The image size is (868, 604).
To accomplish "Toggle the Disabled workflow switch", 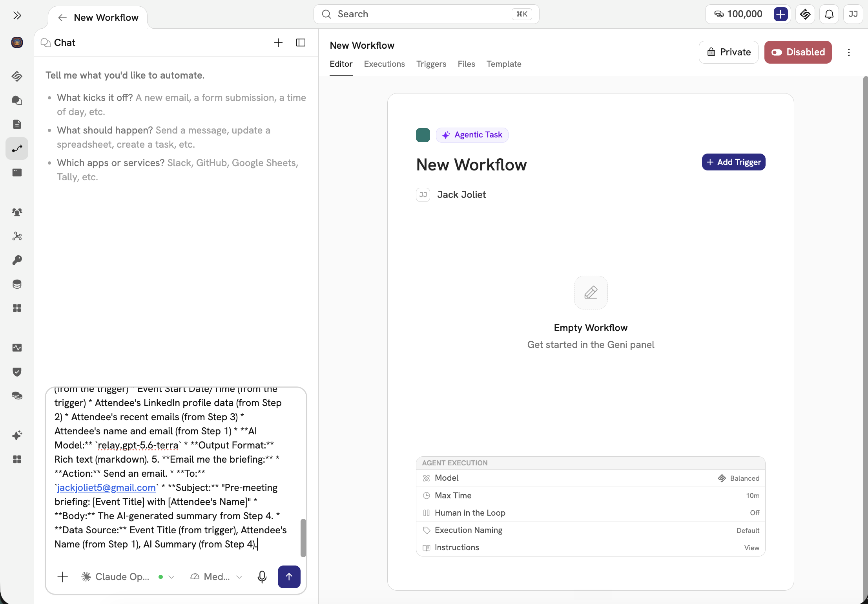I will tap(798, 52).
